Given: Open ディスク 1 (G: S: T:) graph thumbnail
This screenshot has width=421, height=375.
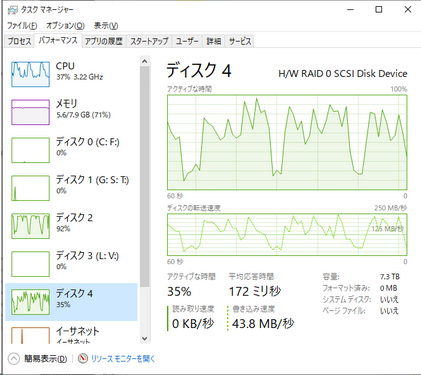Looking at the screenshot, I should 30,188.
